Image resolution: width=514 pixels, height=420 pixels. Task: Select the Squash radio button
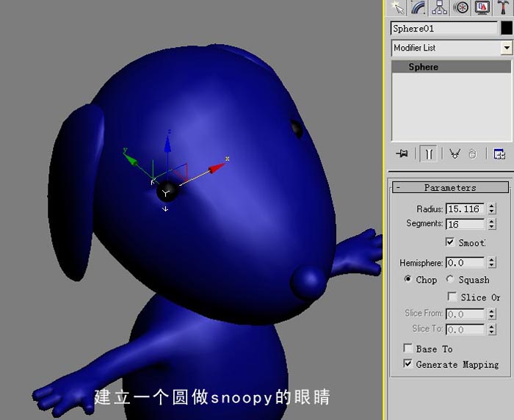[450, 279]
